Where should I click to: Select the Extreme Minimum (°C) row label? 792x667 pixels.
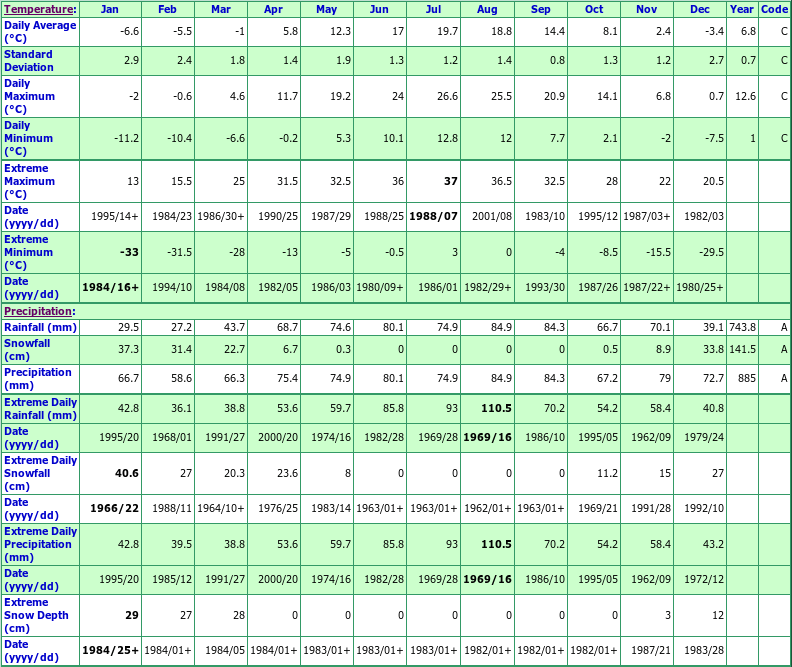click(x=28, y=252)
